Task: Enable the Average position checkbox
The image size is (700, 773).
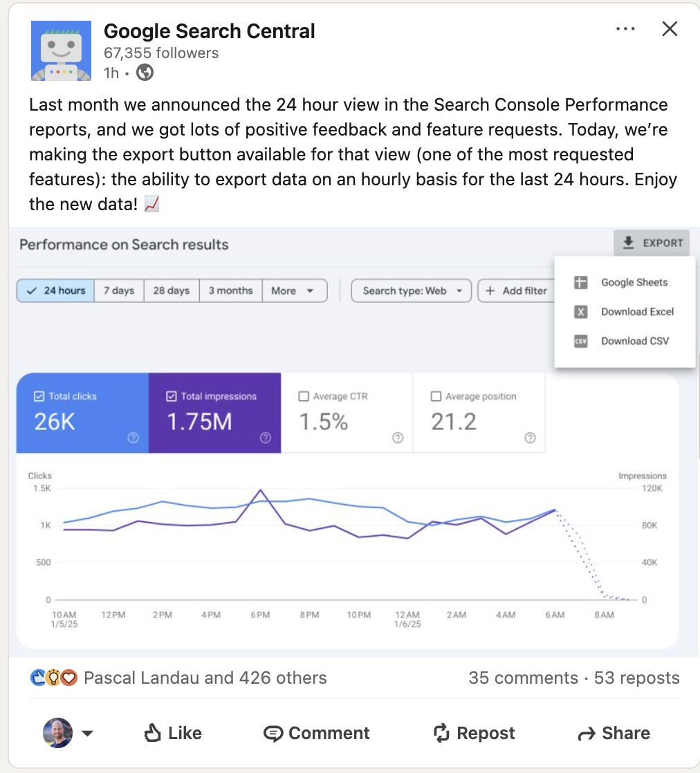Action: tap(435, 395)
